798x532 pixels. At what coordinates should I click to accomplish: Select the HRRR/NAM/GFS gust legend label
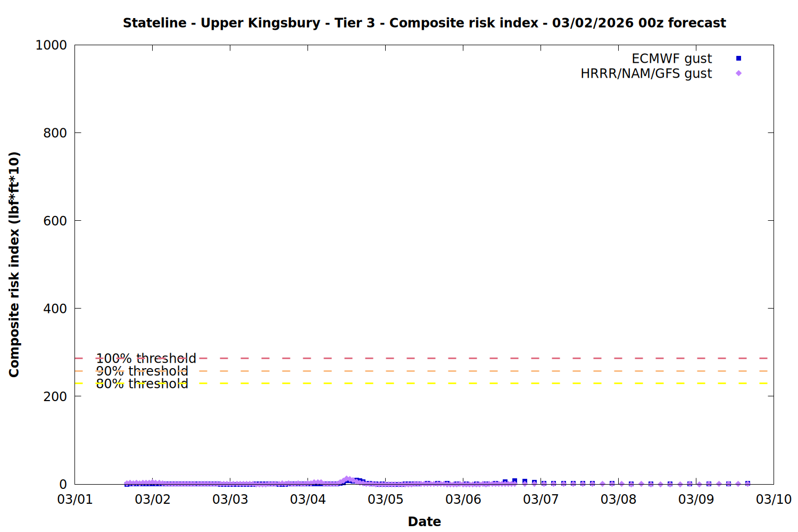tap(646, 73)
